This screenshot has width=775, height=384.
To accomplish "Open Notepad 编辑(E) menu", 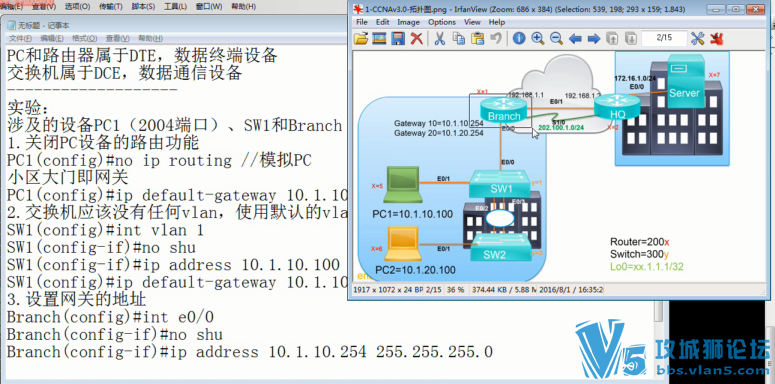I will coord(52,39).
